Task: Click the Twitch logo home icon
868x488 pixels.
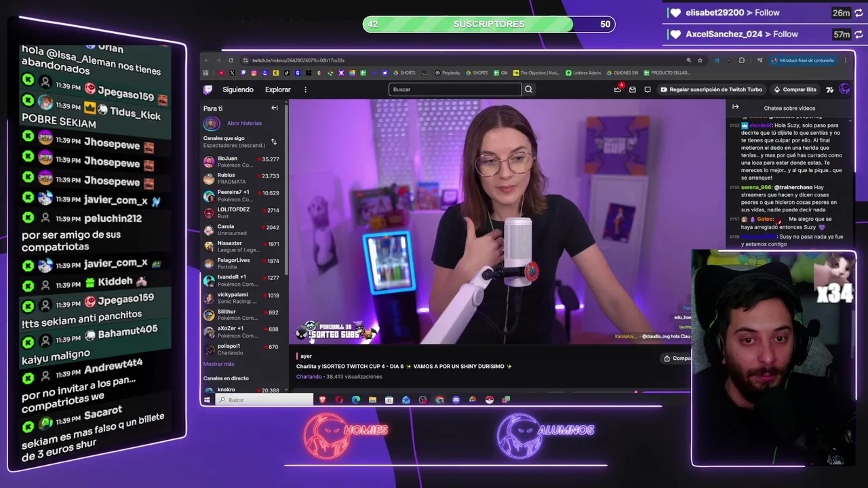Action: tap(208, 89)
